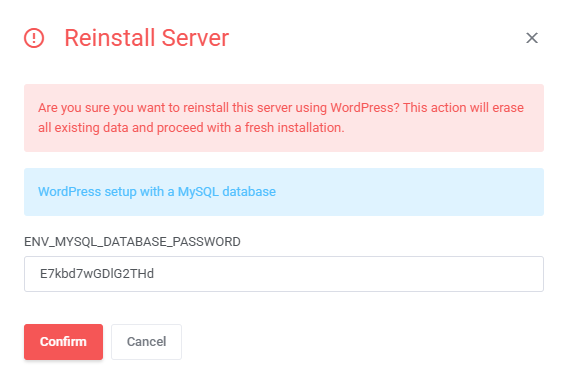The image size is (568, 384).
Task: Click the 'fresh installation' warning line
Action: 191,128
